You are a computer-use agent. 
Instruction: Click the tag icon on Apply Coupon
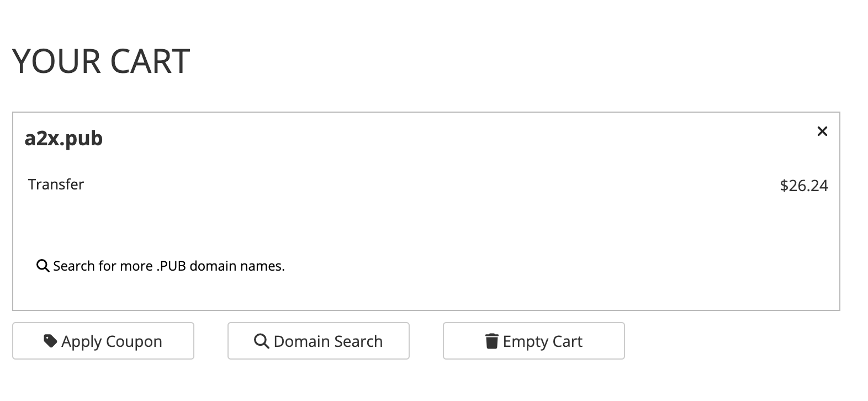50,341
